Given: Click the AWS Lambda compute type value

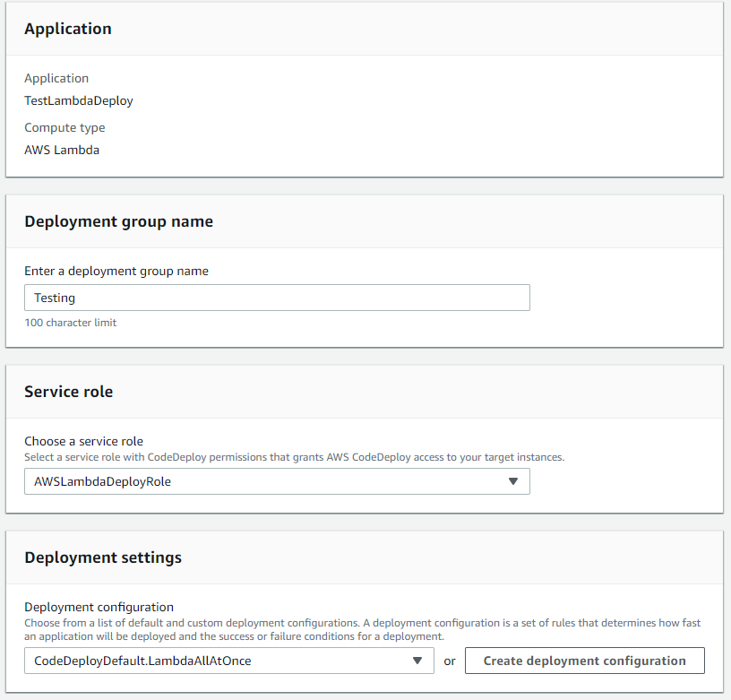Looking at the screenshot, I should 62,151.
